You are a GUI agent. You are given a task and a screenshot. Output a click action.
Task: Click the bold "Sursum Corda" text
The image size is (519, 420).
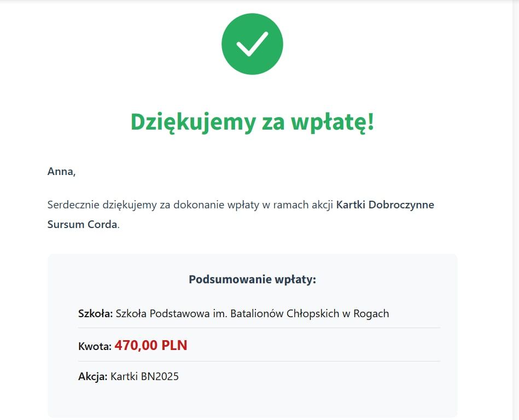82,224
